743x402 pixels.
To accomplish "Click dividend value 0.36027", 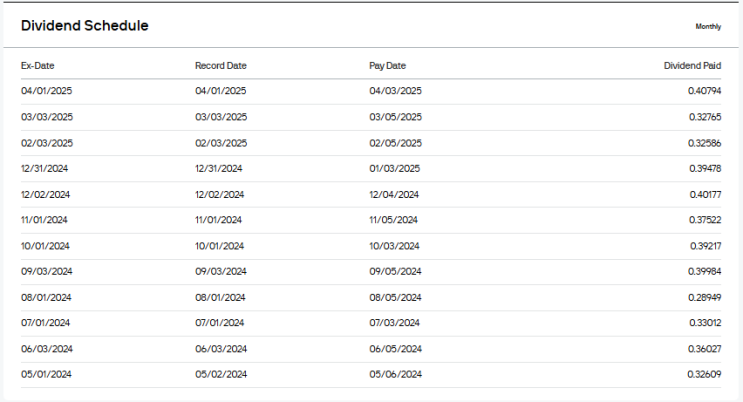I will 705,349.
